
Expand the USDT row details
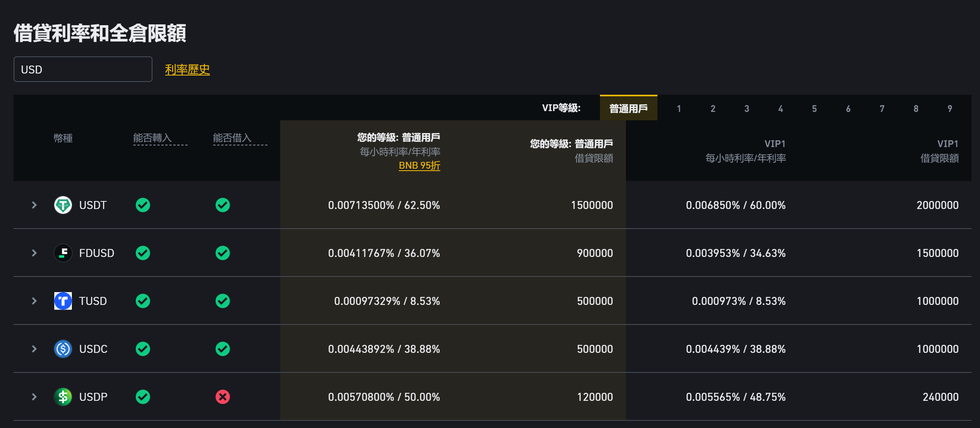(34, 205)
